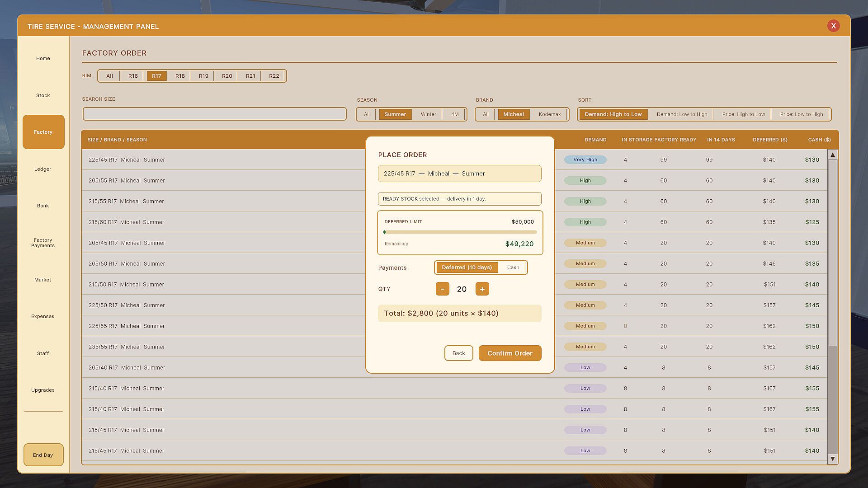This screenshot has width=868, height=488.
Task: Open the Ledger page
Action: coord(43,169)
